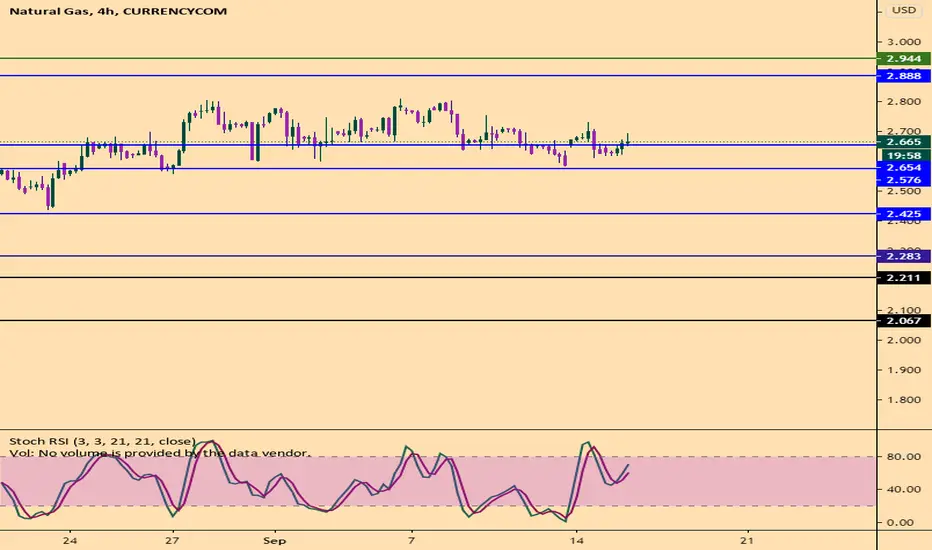
Task: Click the 2.000 price scale tick
Action: [903, 340]
